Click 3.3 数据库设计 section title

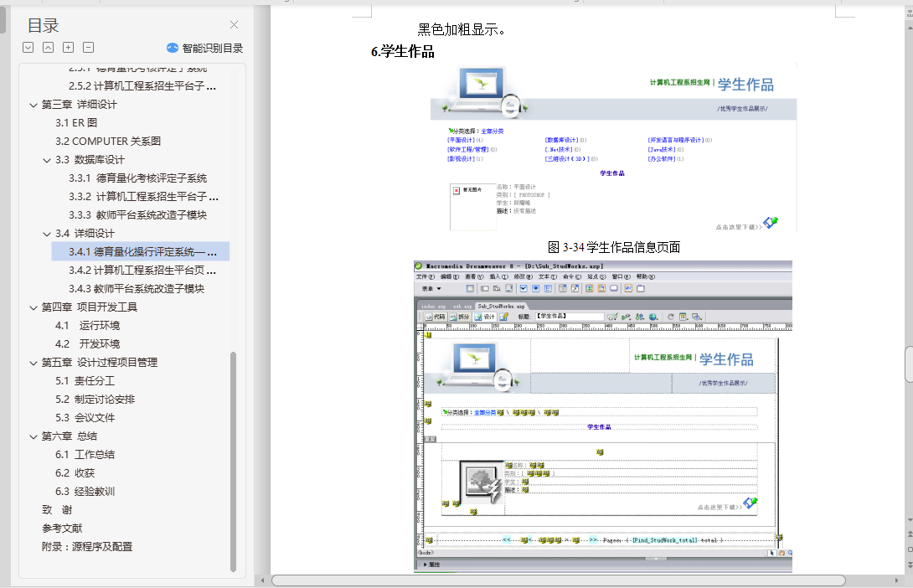tap(90, 160)
